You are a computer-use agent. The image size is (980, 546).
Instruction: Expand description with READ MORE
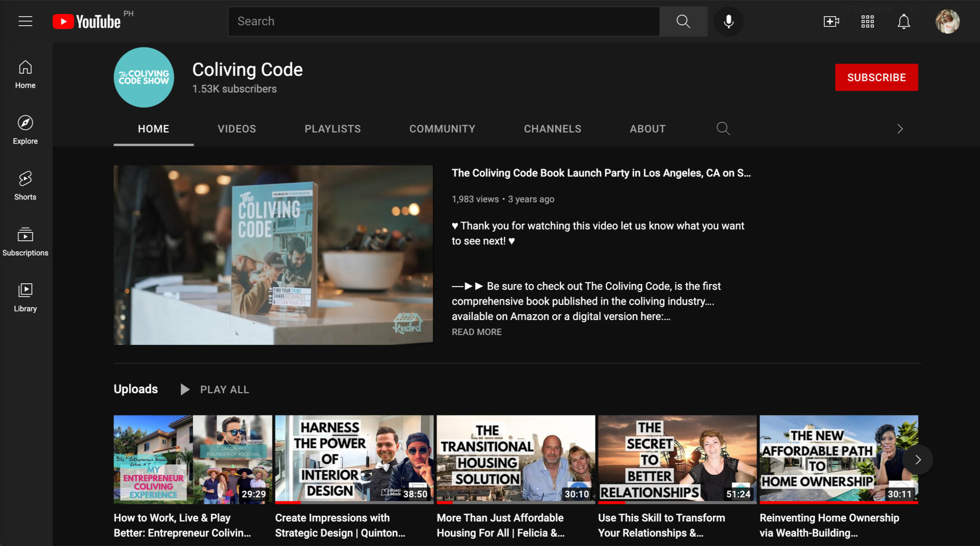tap(476, 332)
